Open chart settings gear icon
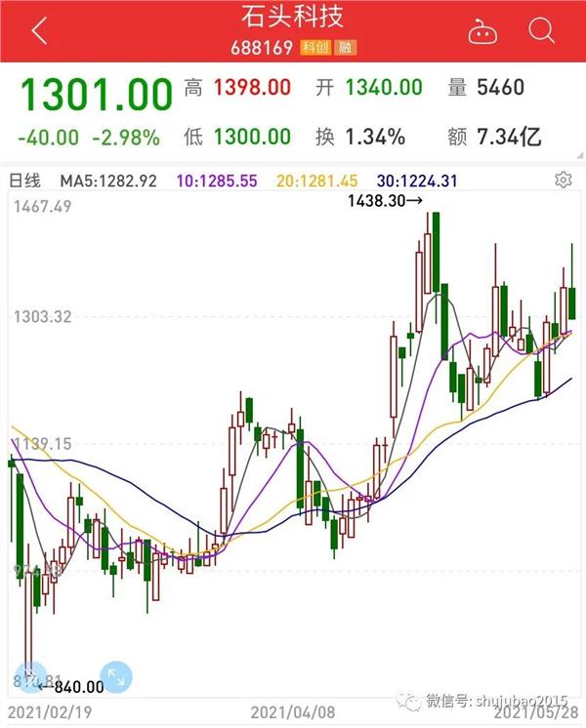Screen dimensions: 586x728 pos(563,180)
